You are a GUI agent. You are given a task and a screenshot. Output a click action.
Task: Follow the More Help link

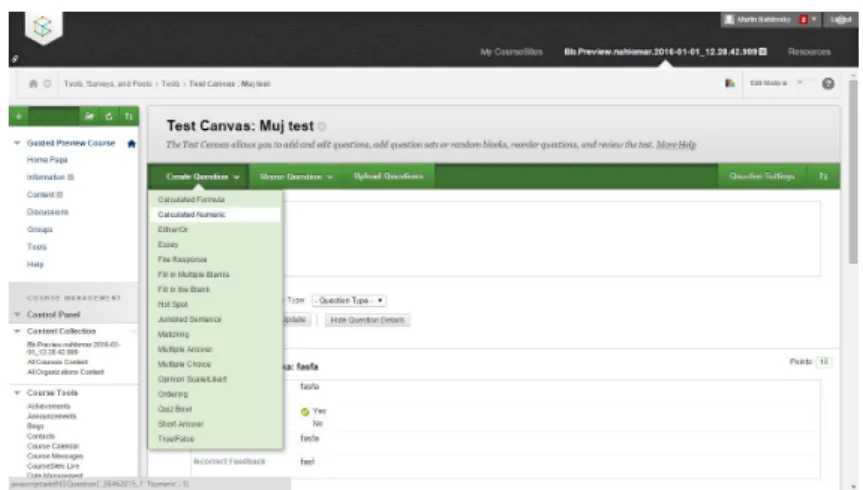tap(676, 145)
